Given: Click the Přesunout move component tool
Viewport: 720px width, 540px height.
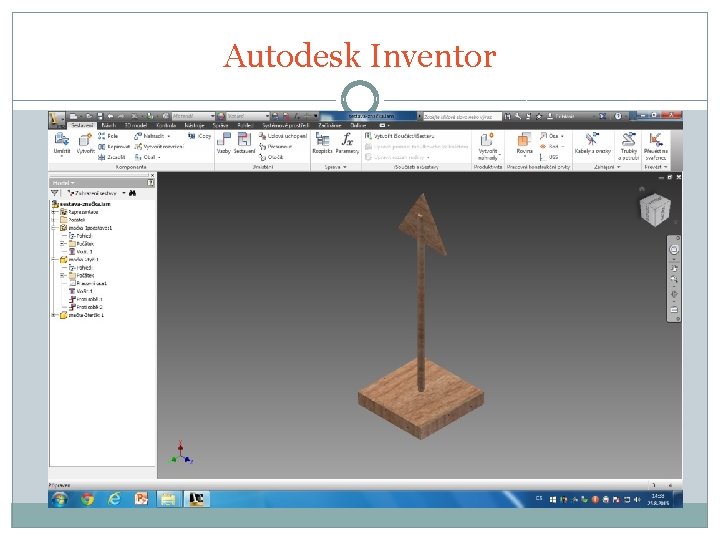Looking at the screenshot, I should [x=276, y=146].
